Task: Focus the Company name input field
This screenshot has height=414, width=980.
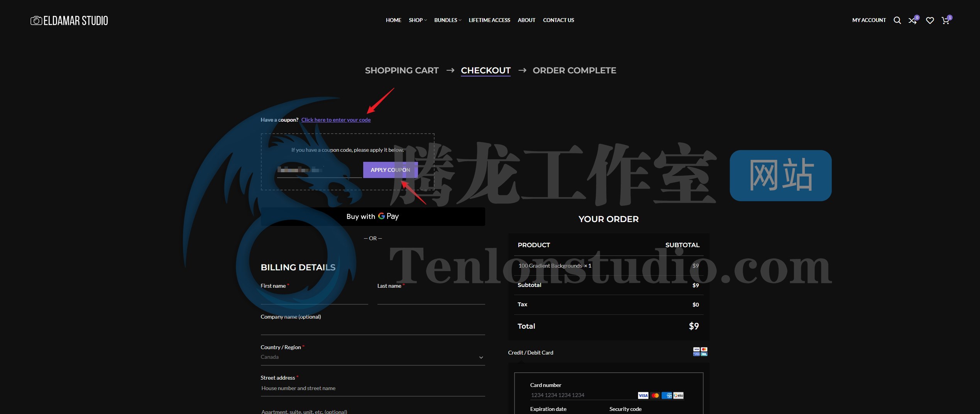Action: 372,328
